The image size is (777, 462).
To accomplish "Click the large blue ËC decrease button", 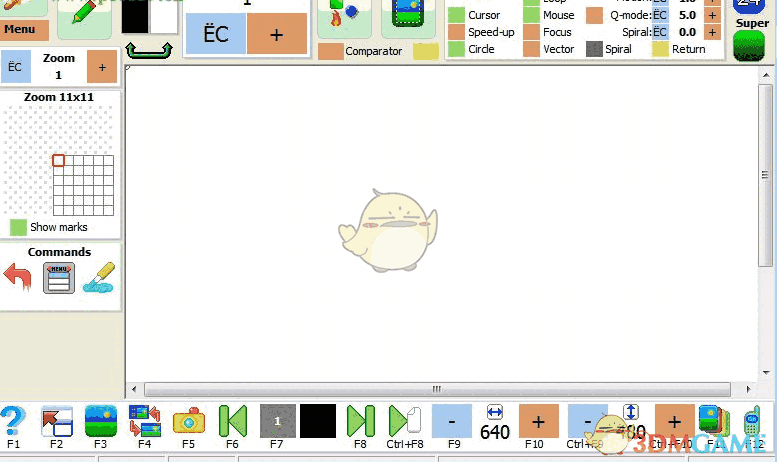I will [x=216, y=34].
